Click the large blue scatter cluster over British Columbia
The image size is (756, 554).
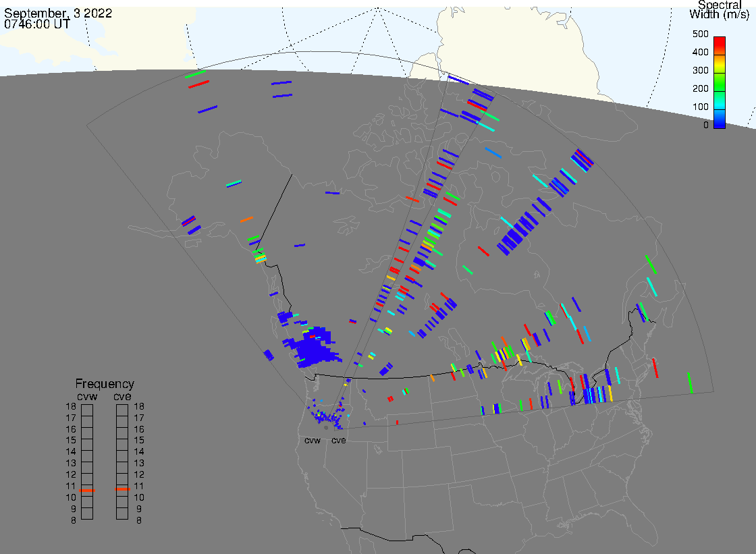click(x=313, y=349)
